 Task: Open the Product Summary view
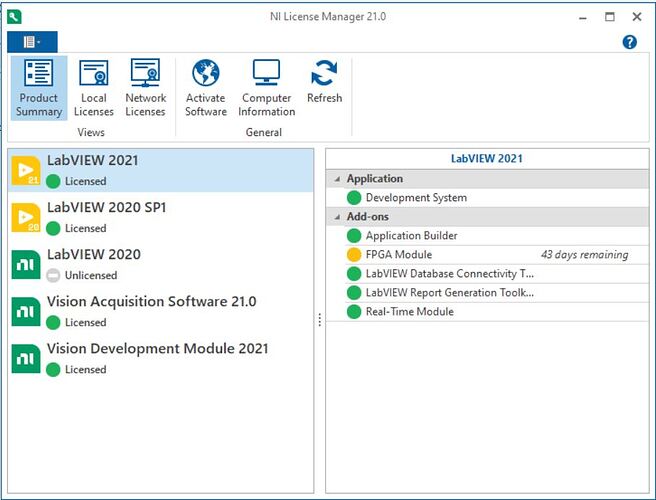click(38, 88)
